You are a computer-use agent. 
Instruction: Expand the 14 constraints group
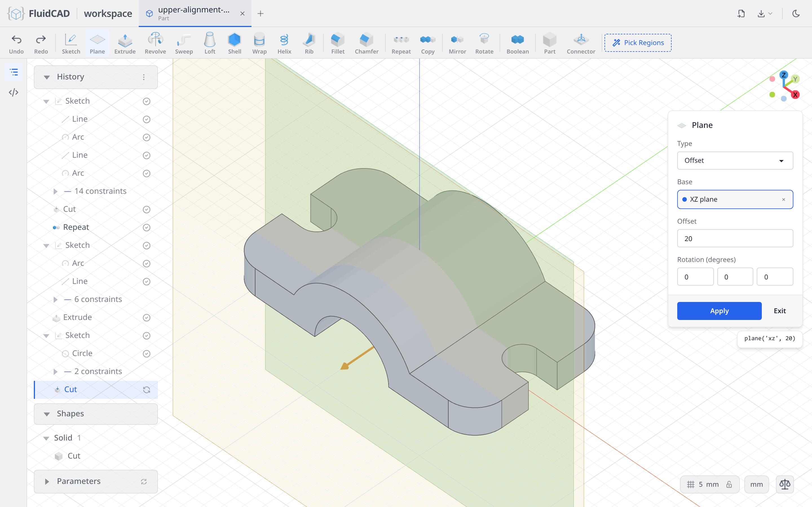pyautogui.click(x=55, y=191)
